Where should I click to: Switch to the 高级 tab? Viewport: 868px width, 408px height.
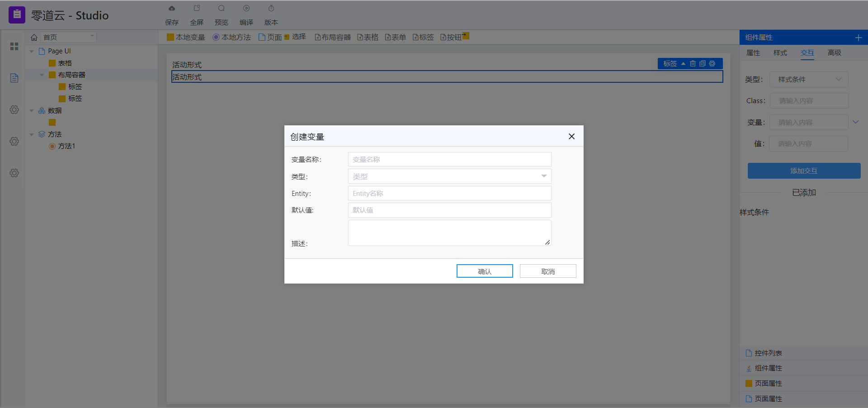(x=834, y=53)
